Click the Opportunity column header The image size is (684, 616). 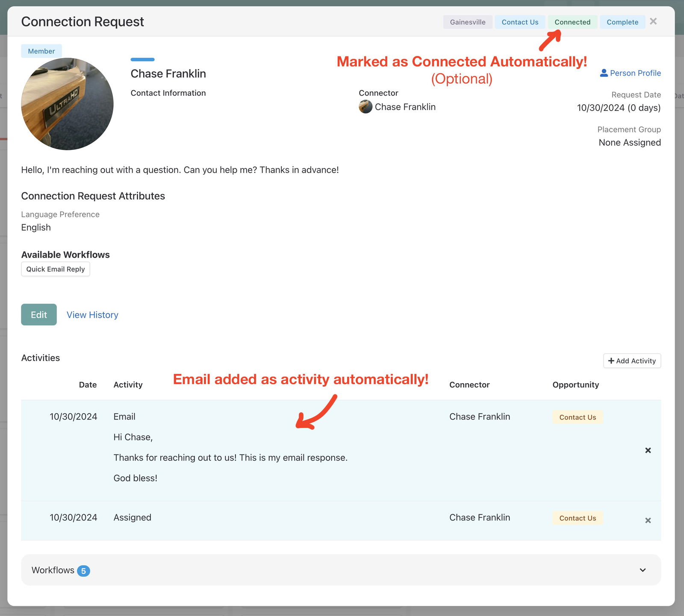575,385
